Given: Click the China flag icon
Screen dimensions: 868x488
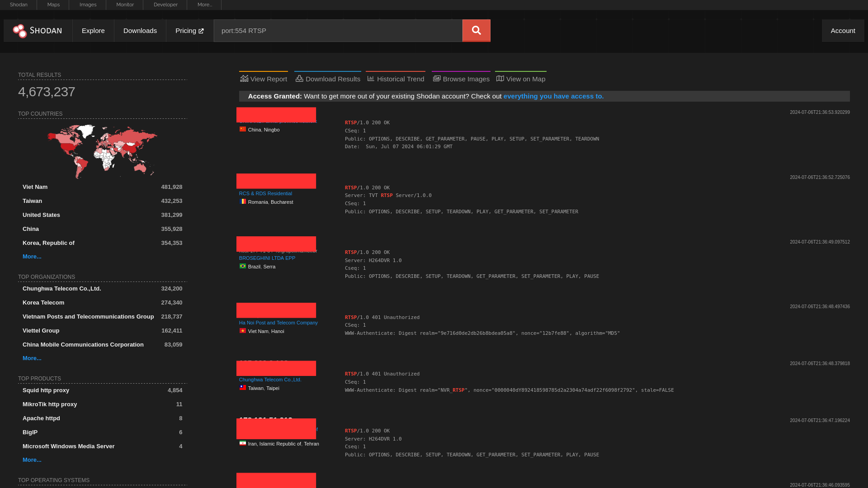Looking at the screenshot, I should coord(243,129).
